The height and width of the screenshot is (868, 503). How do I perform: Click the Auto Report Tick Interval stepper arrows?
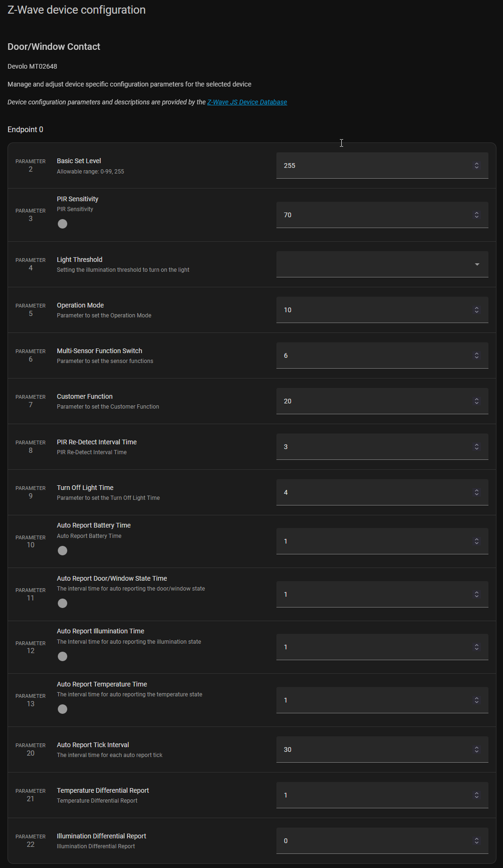click(x=477, y=750)
